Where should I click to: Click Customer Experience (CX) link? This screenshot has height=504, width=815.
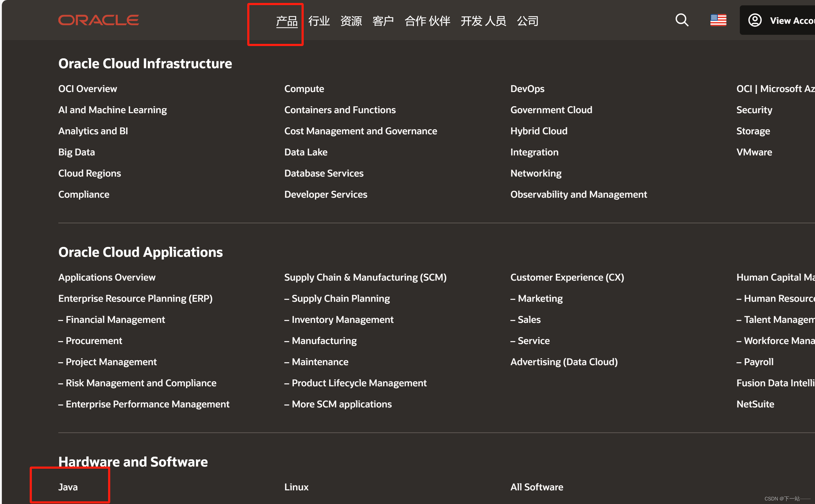(567, 277)
